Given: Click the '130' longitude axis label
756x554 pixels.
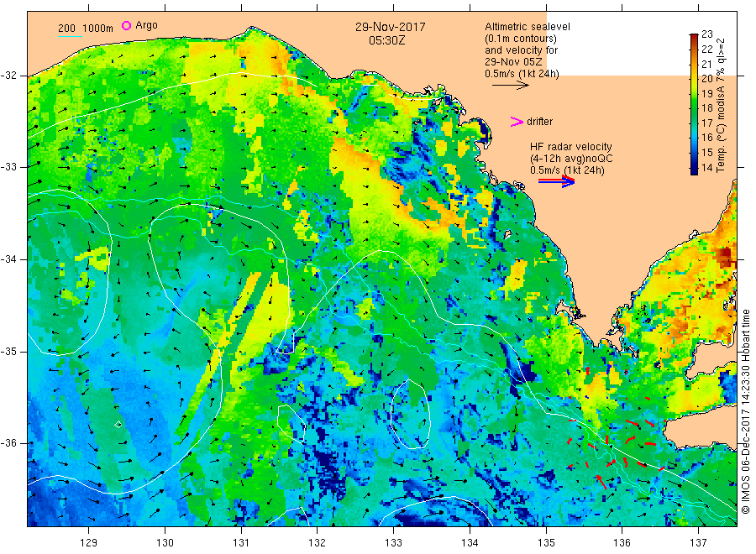Looking at the screenshot, I should 165,543.
